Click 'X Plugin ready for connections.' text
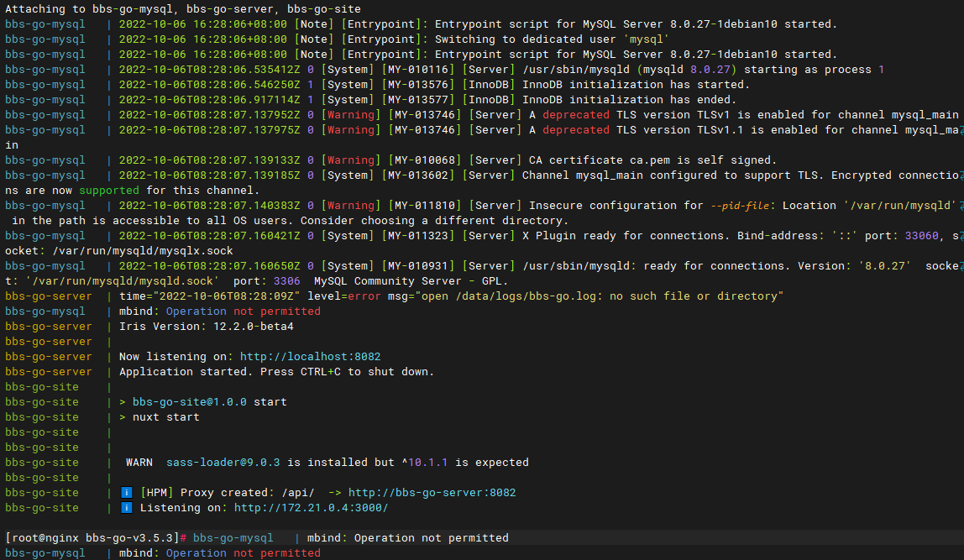 (626, 235)
